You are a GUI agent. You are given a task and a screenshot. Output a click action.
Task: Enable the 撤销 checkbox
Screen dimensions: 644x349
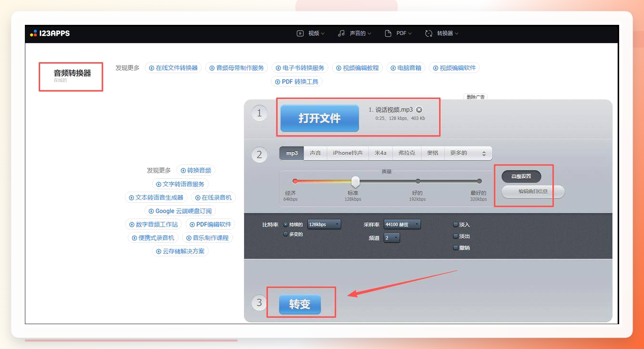455,248
